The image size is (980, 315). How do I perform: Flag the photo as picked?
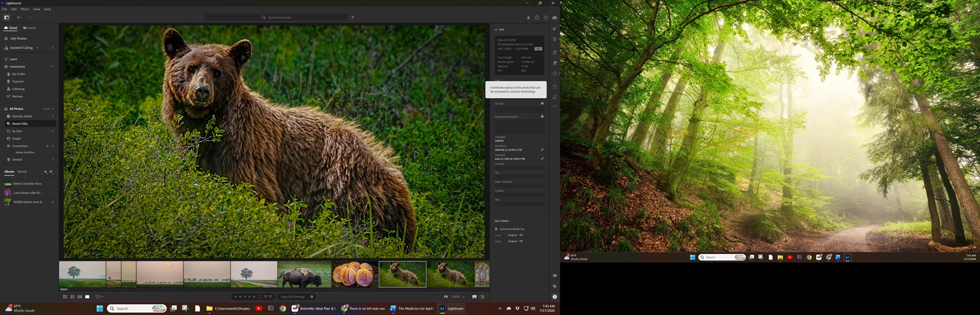pos(266,297)
